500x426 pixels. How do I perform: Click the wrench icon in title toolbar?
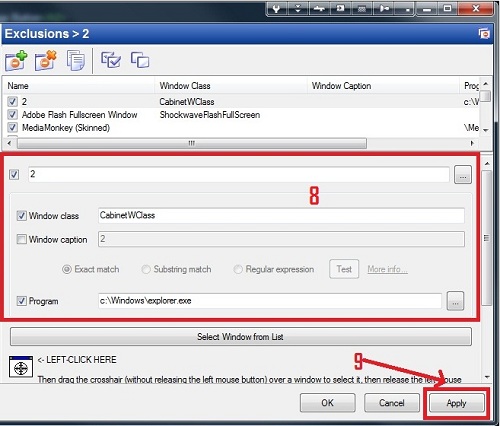point(276,9)
